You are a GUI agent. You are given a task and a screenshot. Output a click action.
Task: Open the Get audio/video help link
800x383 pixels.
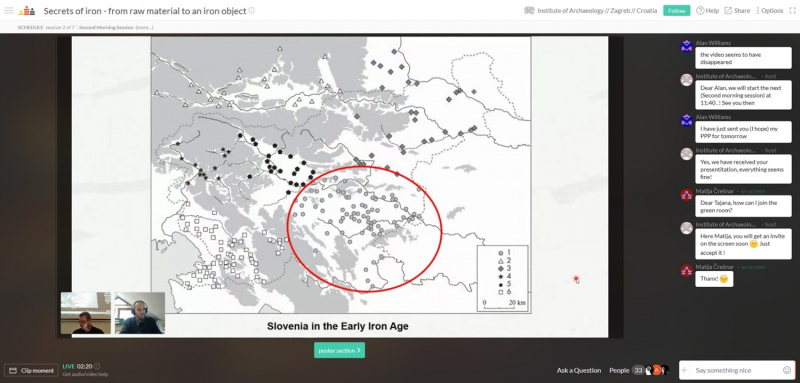pyautogui.click(x=85, y=375)
